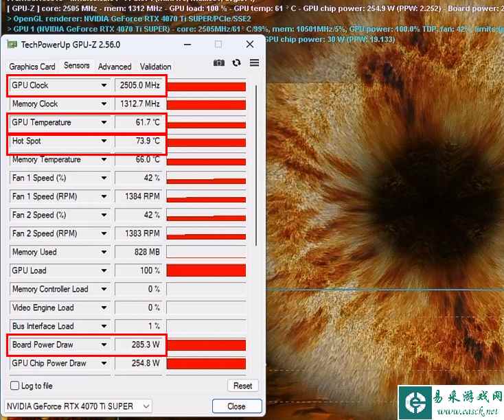Expand the GPU Load dropdown
Viewport: 504px width, 420px height.
coord(104,270)
